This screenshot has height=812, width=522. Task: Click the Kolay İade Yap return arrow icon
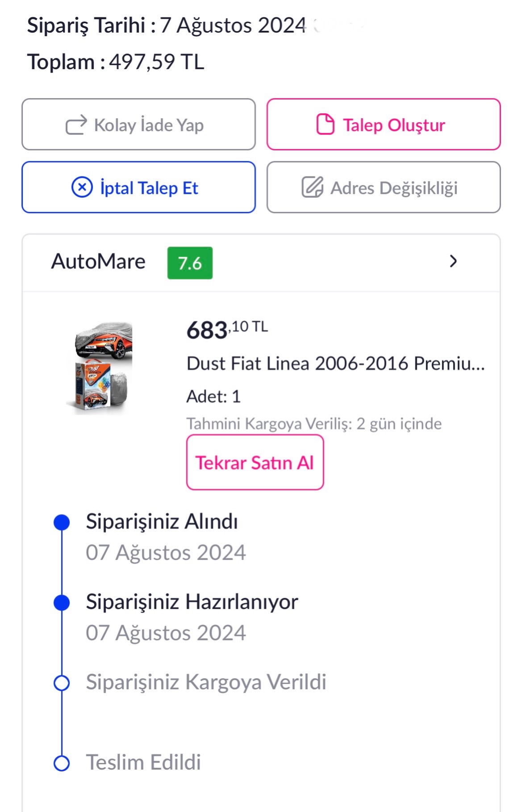76,125
